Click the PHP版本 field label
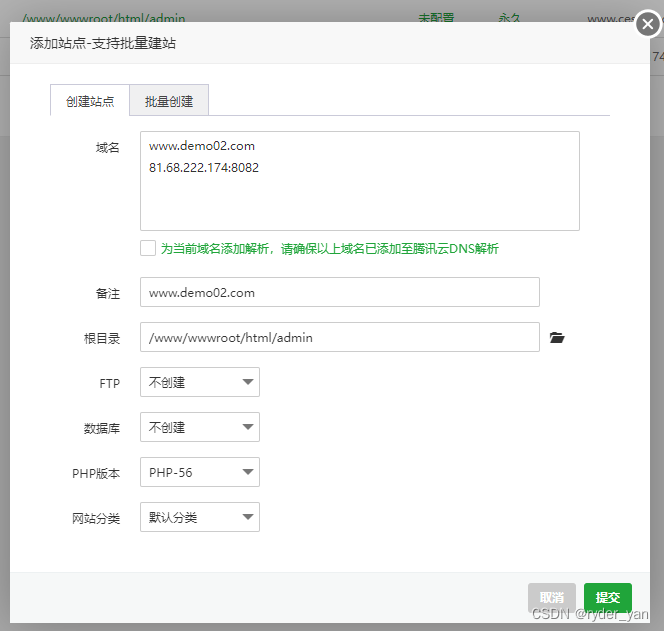Viewport: 664px width, 631px height. [x=96, y=473]
